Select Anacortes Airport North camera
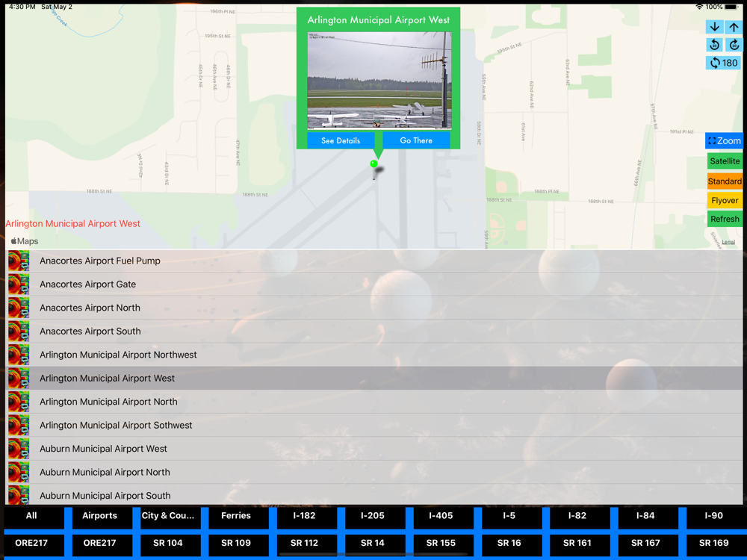 (x=374, y=308)
